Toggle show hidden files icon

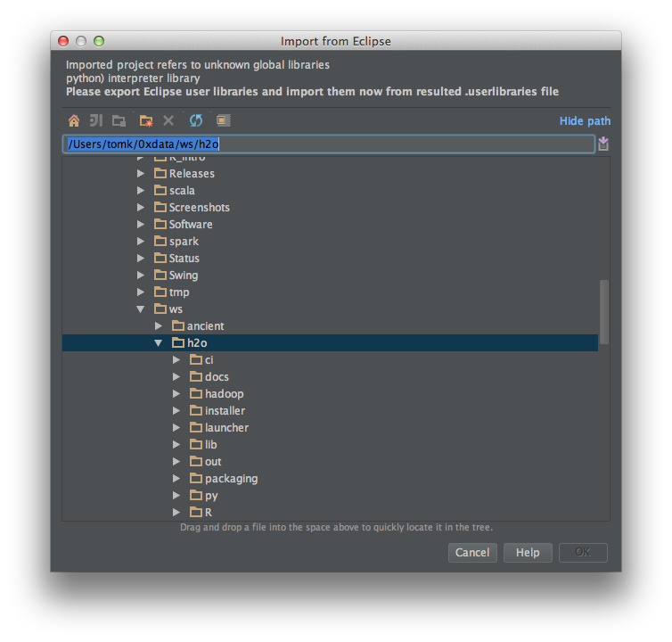point(223,120)
